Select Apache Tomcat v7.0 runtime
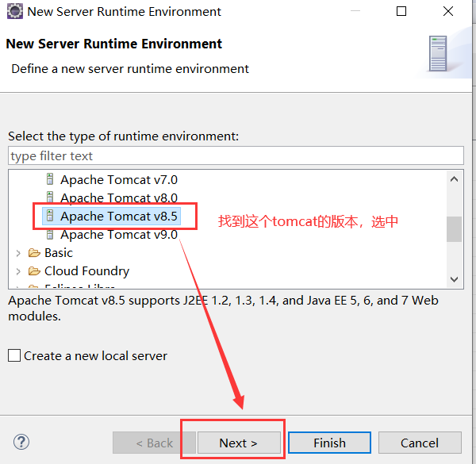This screenshot has height=464, width=476. (x=119, y=180)
